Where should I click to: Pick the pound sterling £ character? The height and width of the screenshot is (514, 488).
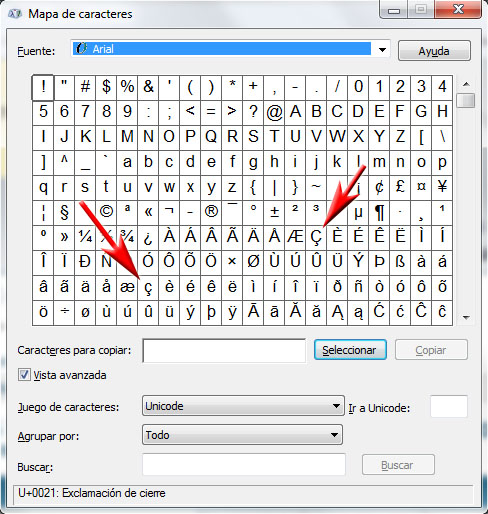(x=400, y=187)
